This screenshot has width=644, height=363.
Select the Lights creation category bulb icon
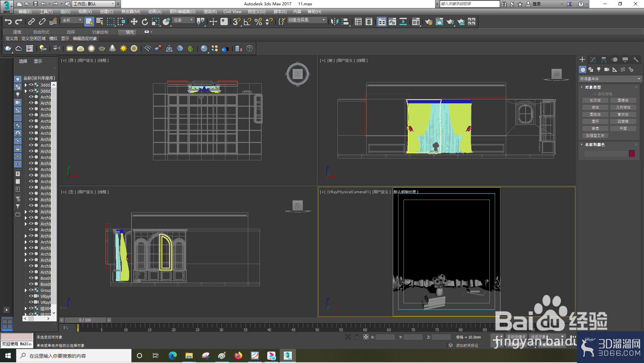point(599,69)
